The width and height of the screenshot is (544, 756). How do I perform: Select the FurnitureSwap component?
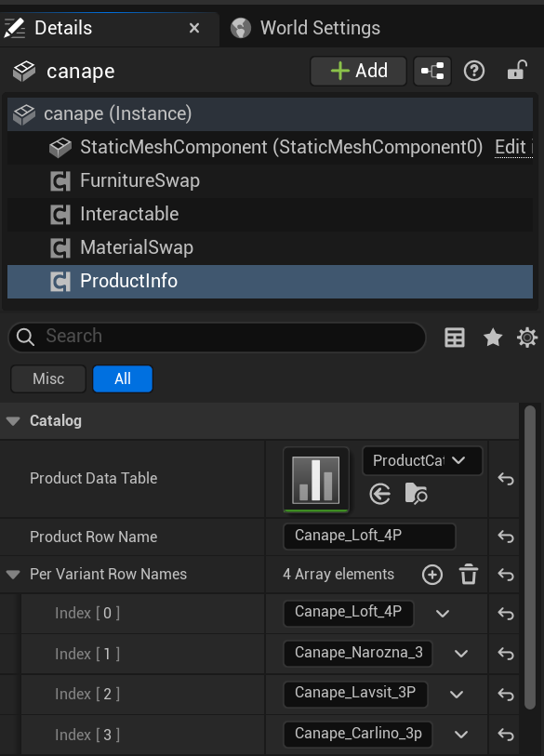(270, 180)
